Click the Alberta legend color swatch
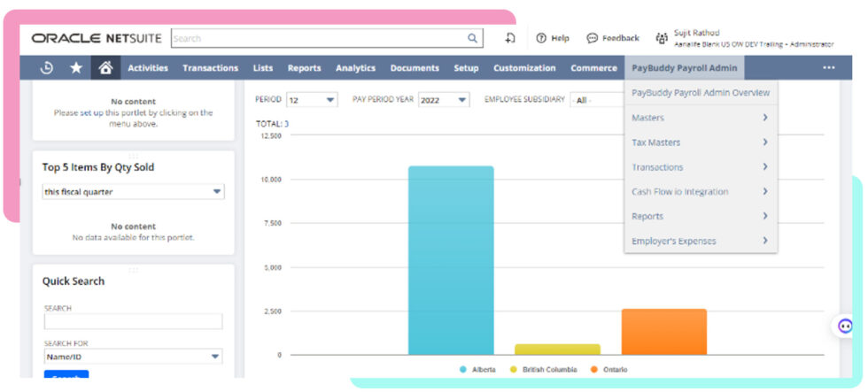This screenshot has height=392, width=868. (462, 369)
